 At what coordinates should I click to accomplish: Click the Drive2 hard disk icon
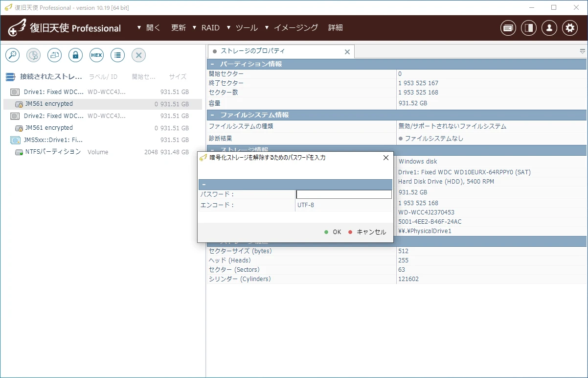15,116
